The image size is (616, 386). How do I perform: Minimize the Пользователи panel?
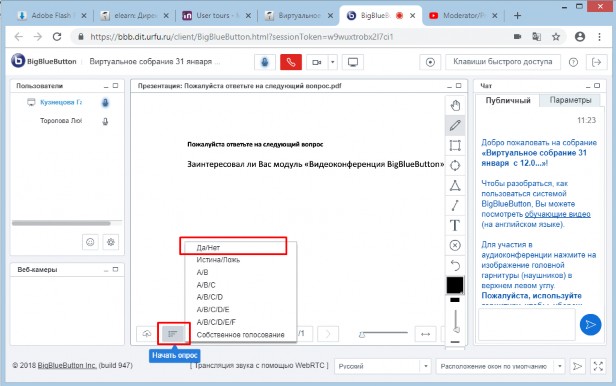(x=106, y=86)
